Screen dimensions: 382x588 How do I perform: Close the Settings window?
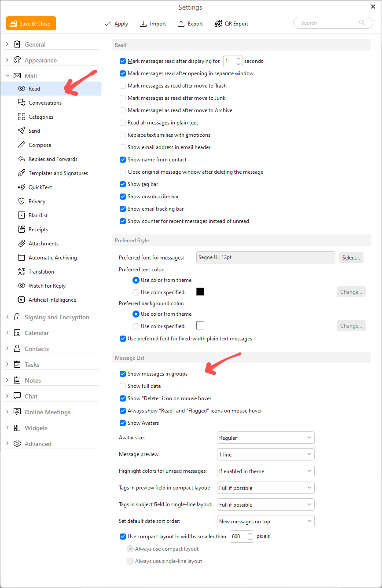[x=373, y=6]
